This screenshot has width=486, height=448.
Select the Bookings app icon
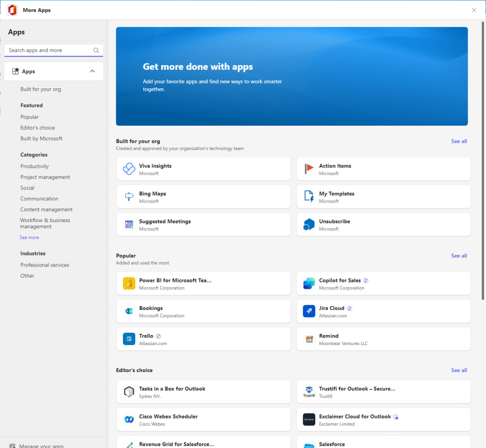click(x=129, y=311)
